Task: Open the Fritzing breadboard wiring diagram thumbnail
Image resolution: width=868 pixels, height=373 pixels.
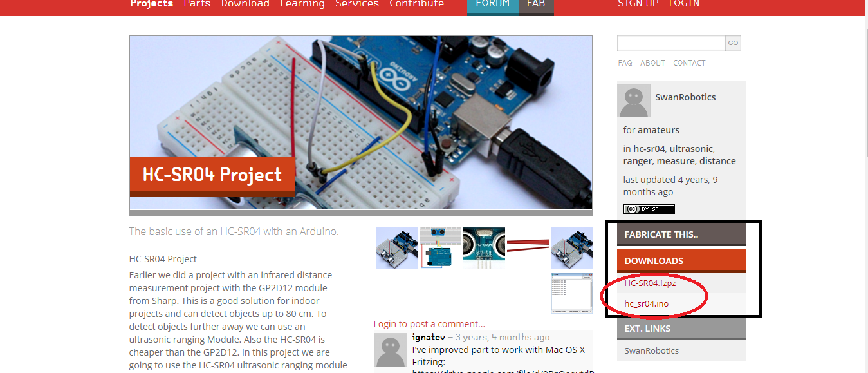Action: click(439, 247)
